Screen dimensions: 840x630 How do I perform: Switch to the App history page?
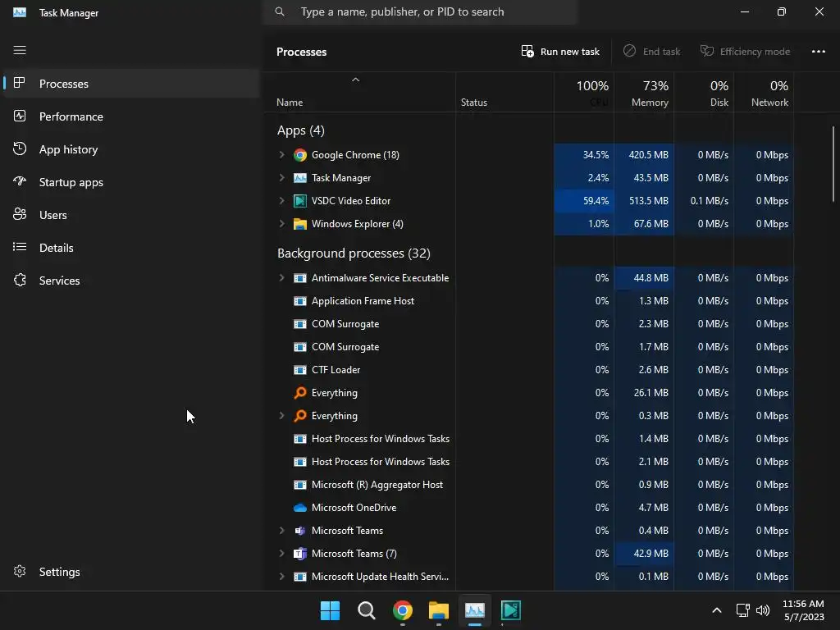pos(130,149)
